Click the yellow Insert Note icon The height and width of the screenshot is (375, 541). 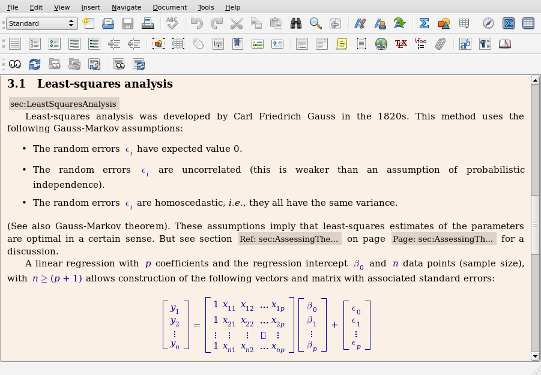click(x=341, y=44)
